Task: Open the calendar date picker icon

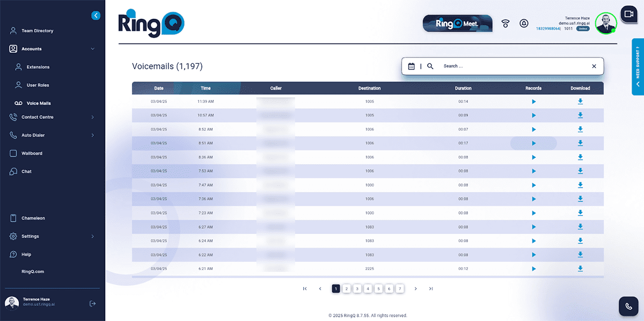Action: click(x=411, y=67)
